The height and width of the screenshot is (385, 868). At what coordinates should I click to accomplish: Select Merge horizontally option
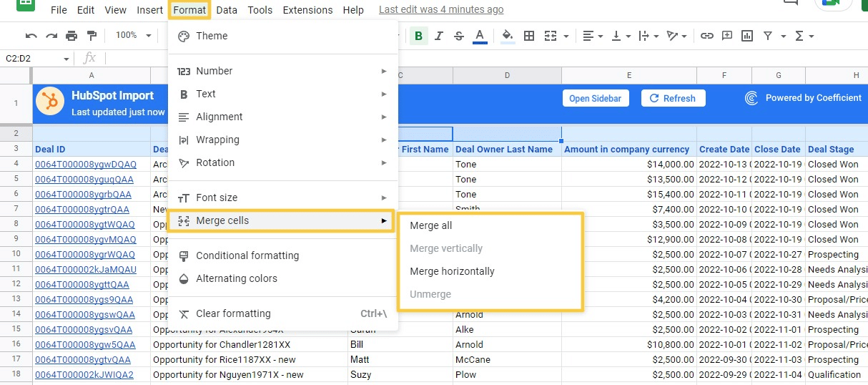(490, 271)
